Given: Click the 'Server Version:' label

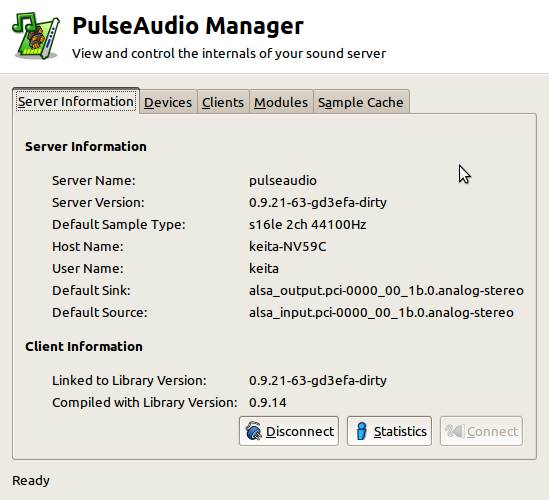Looking at the screenshot, I should 98,203.
